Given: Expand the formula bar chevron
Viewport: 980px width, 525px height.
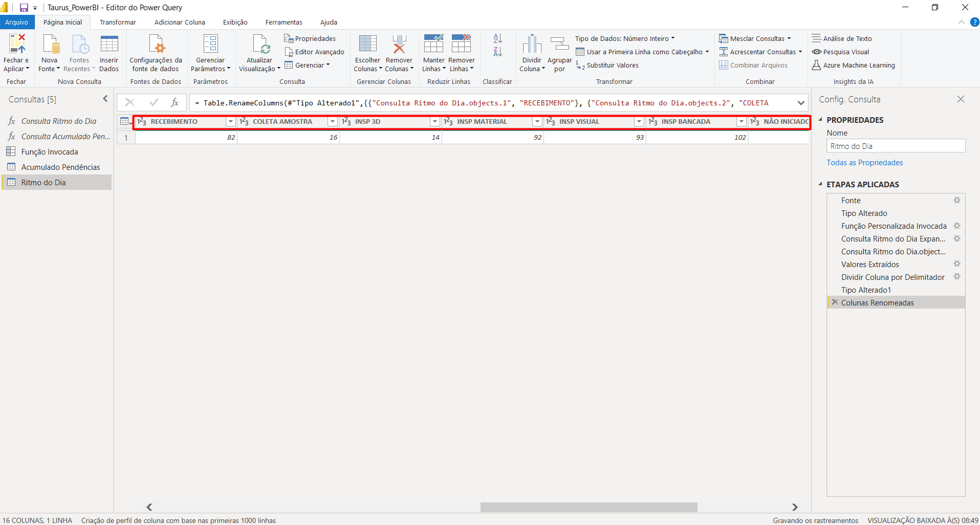Looking at the screenshot, I should pyautogui.click(x=801, y=103).
